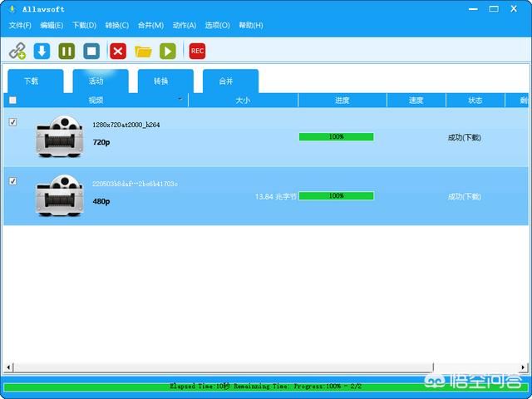This screenshot has width=532, height=399.
Task: Click the paste URL link icon
Action: click(x=17, y=52)
